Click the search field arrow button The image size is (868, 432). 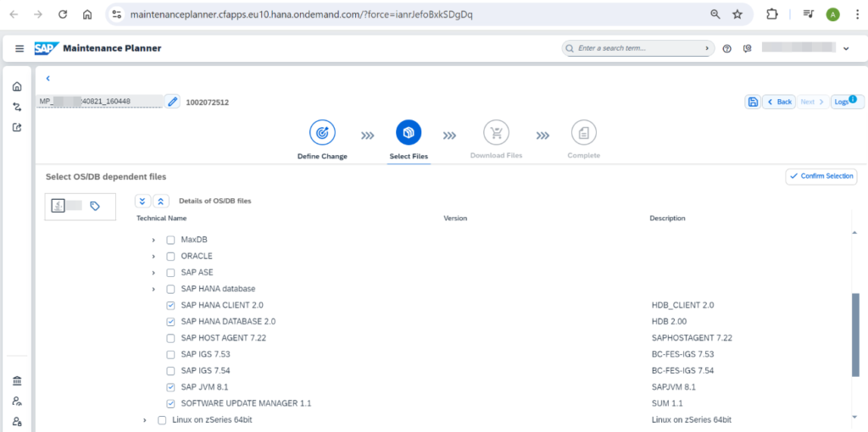706,48
